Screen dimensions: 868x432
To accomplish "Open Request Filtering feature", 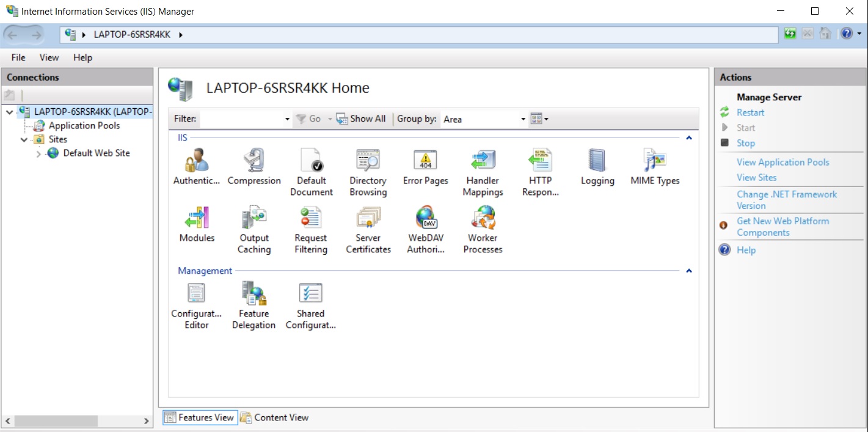I will click(x=311, y=229).
